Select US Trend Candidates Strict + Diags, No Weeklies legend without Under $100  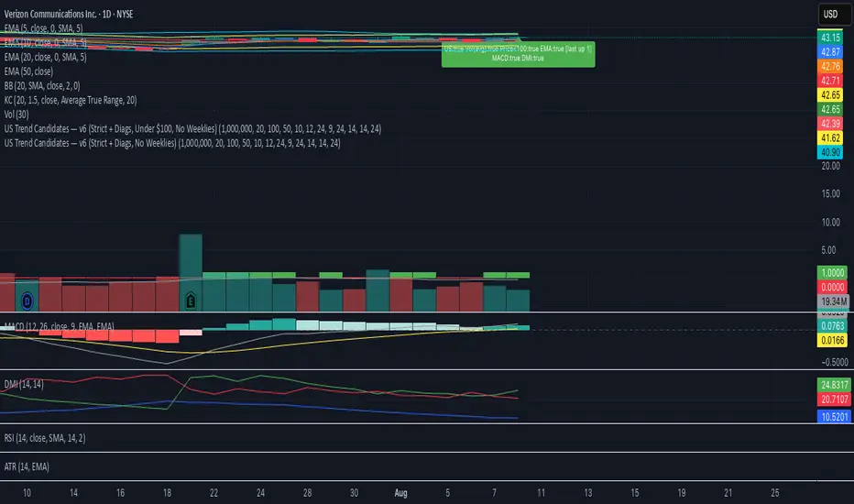click(x=172, y=143)
